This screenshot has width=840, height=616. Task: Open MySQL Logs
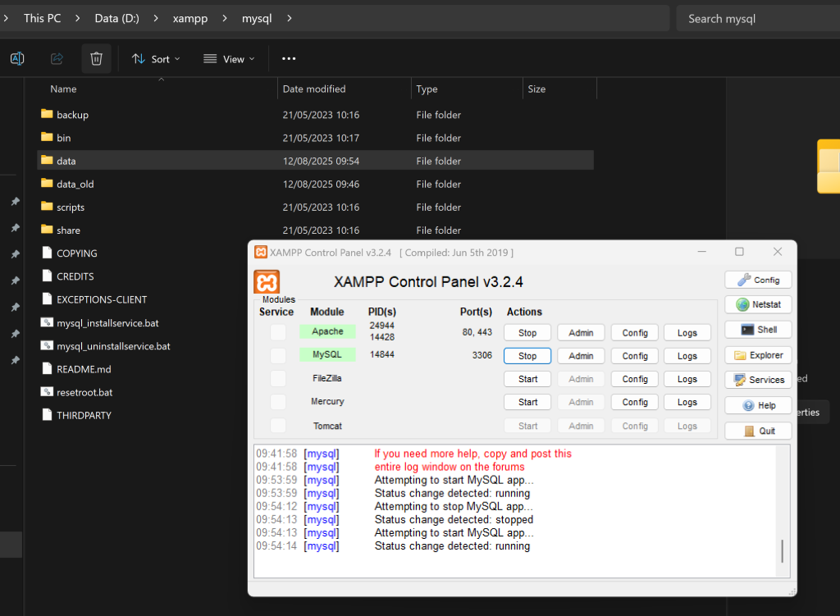click(687, 356)
